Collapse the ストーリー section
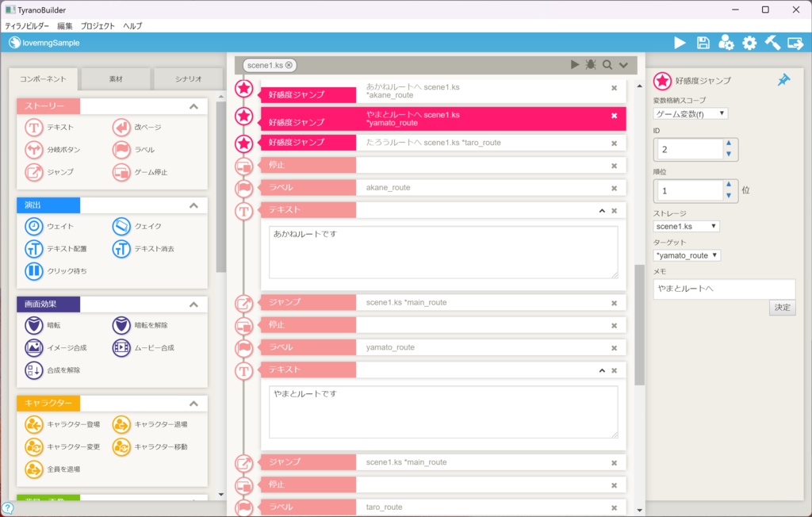 tap(193, 106)
